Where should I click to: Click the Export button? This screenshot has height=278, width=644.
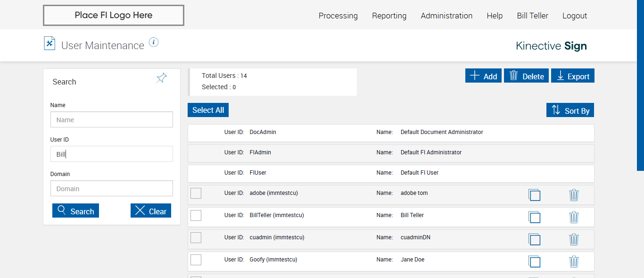click(x=573, y=76)
